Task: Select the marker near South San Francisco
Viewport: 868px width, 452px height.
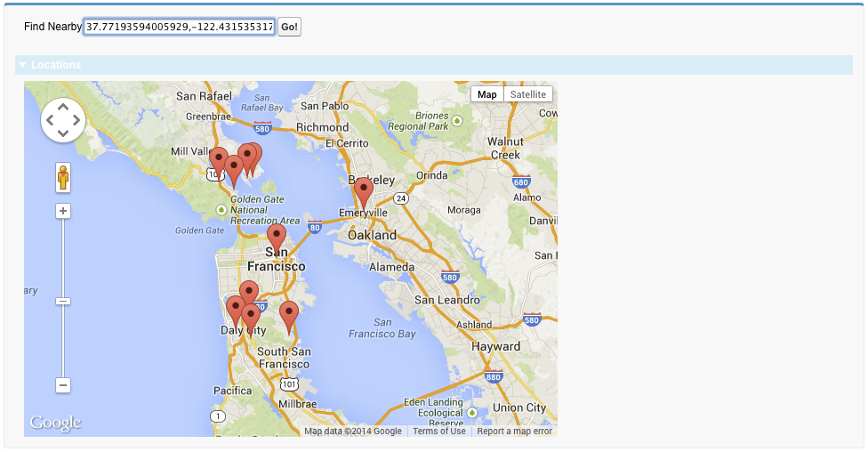Action: click(289, 315)
